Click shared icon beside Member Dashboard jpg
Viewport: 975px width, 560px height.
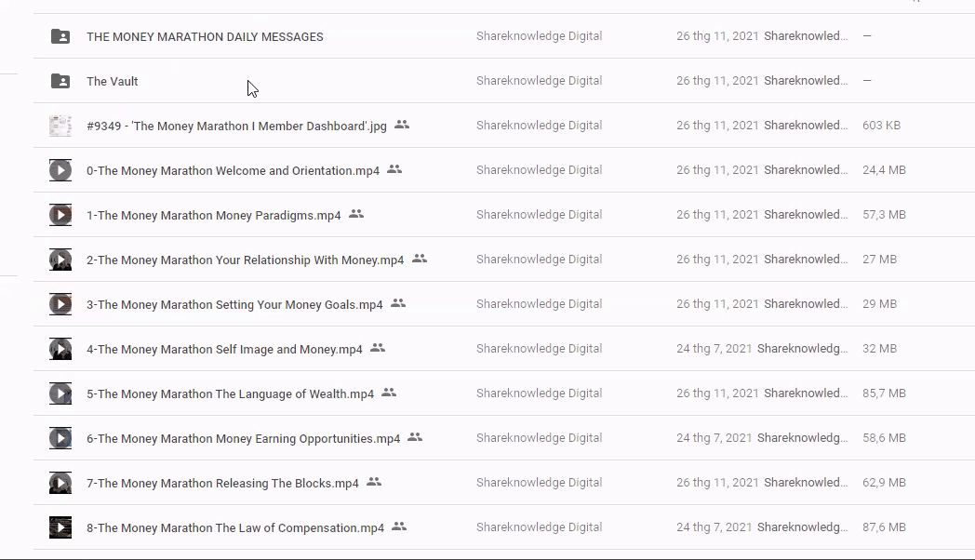(402, 125)
